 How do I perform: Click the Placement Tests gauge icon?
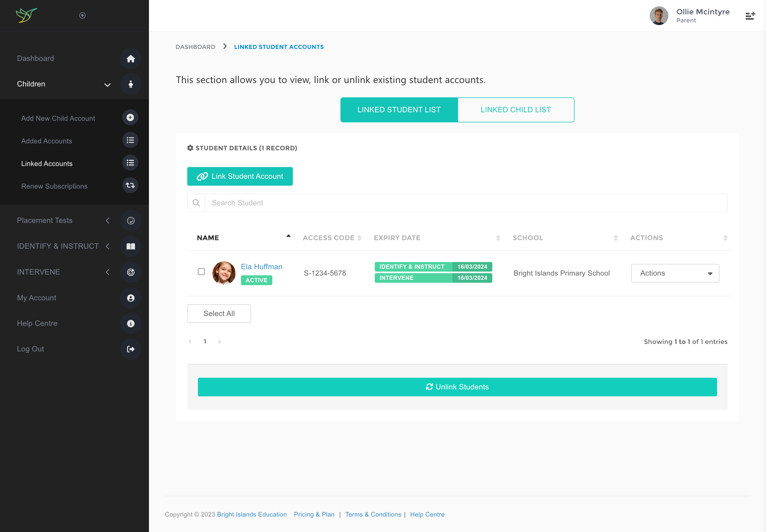point(130,220)
